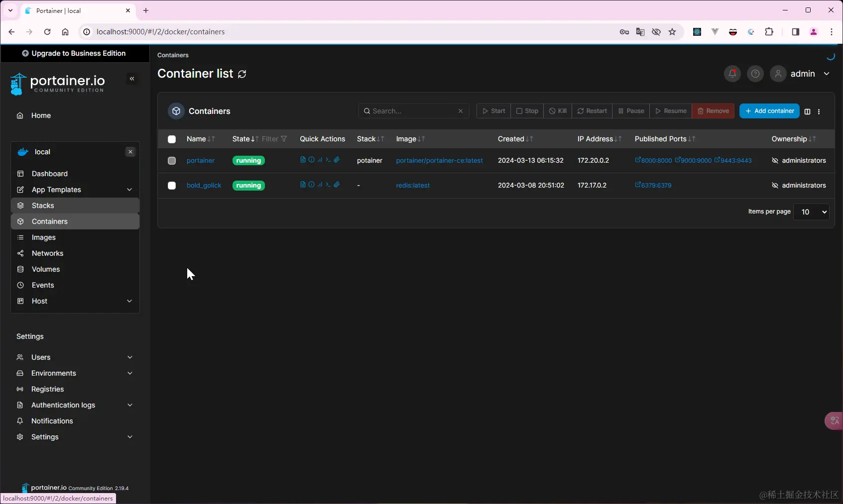Bookmark this page with the star icon
The width and height of the screenshot is (843, 504).
tap(672, 32)
